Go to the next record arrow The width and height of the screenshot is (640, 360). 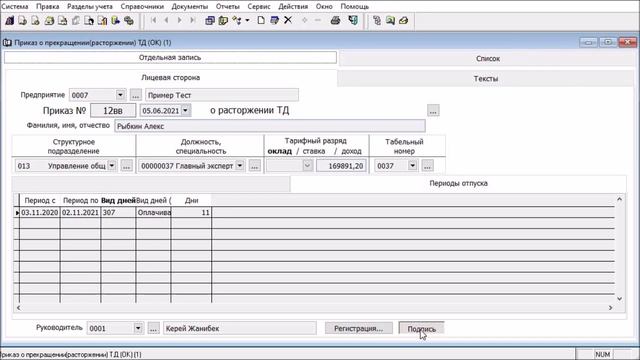180,20
